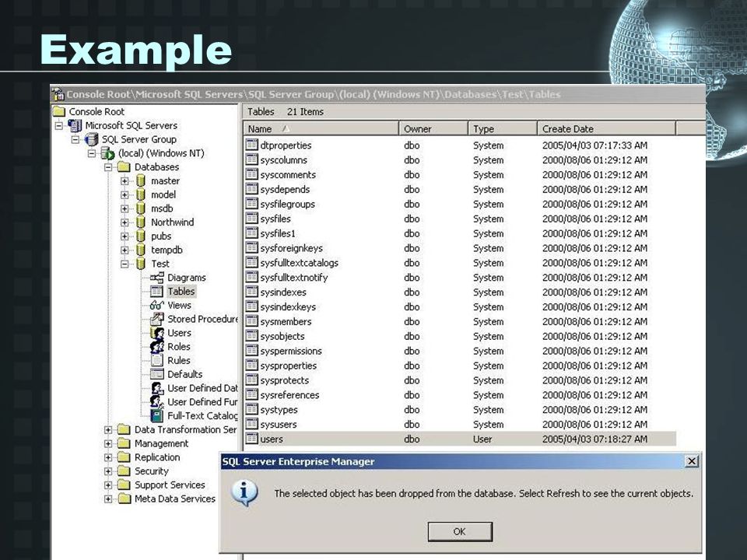Viewport: 747px width, 560px height.
Task: Select the sysforeignkeys table name
Action: (291, 248)
